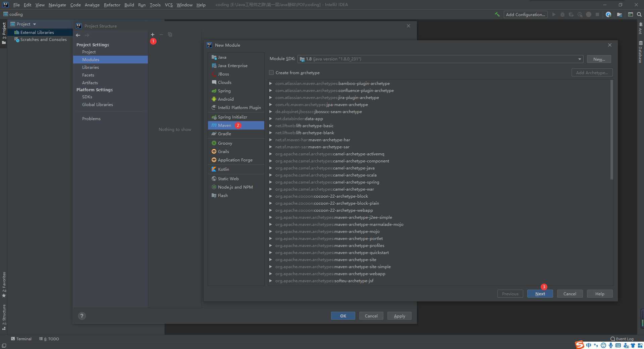
Task: Open the Ant side panel
Action: (640, 29)
